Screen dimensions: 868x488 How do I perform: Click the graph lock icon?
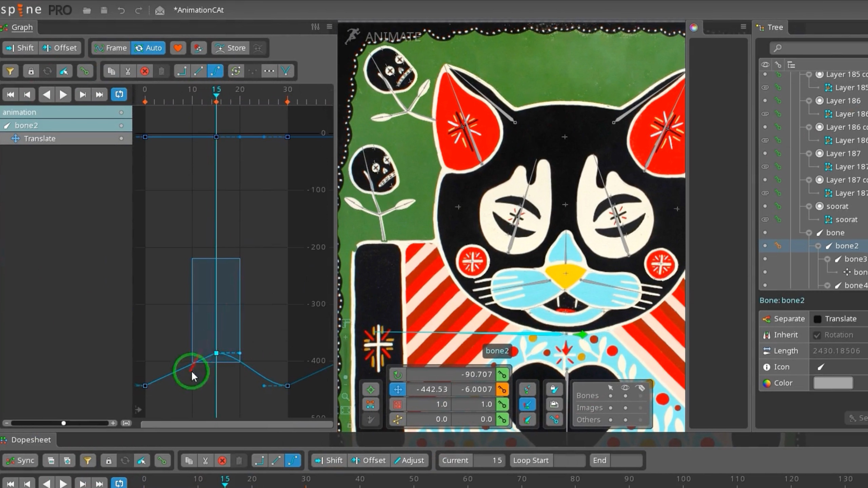[x=31, y=71]
